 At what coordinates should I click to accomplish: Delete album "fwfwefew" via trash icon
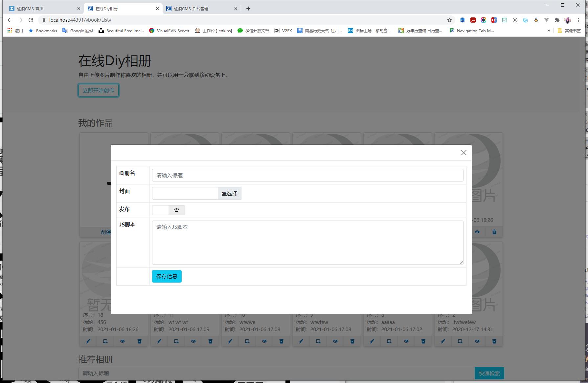[x=494, y=341]
